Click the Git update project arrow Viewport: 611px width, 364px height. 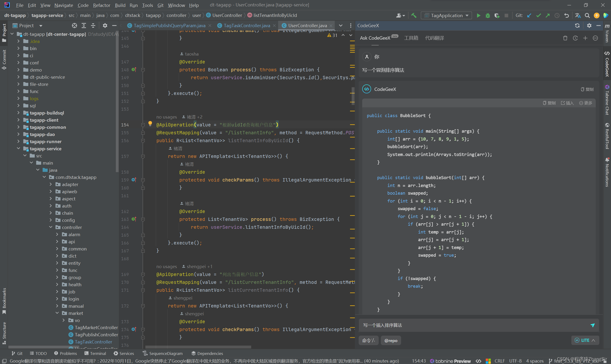pyautogui.click(x=529, y=16)
